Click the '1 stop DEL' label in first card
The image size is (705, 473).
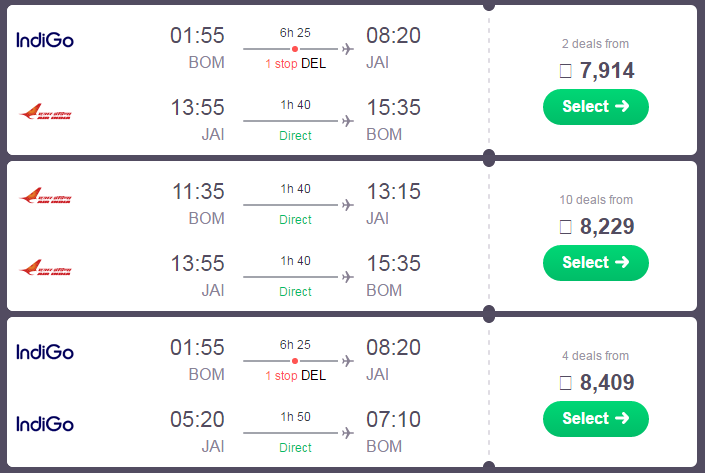click(x=295, y=63)
